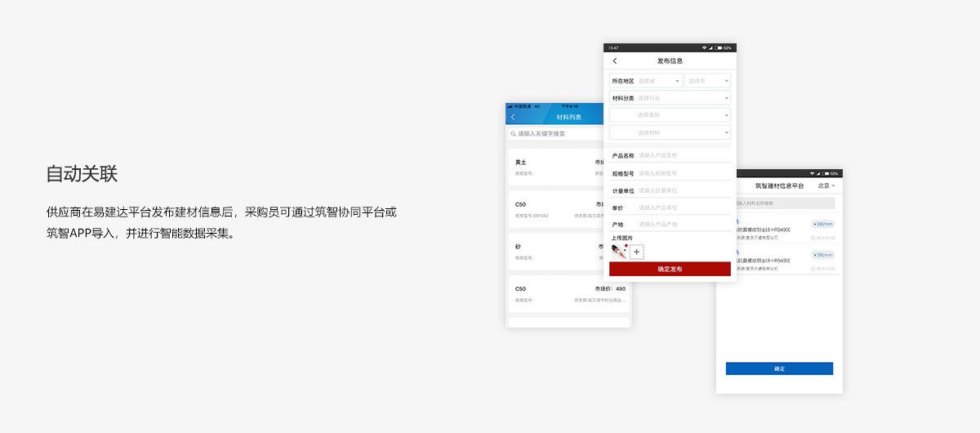980x433 pixels.
Task: Click the 规格型号 input field
Action: (x=682, y=173)
